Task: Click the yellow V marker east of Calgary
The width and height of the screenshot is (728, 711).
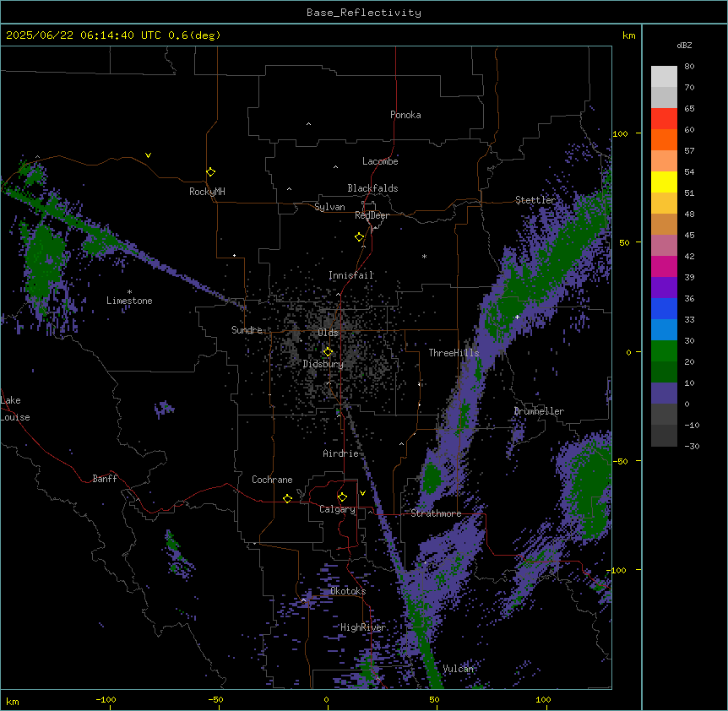Action: click(x=362, y=493)
